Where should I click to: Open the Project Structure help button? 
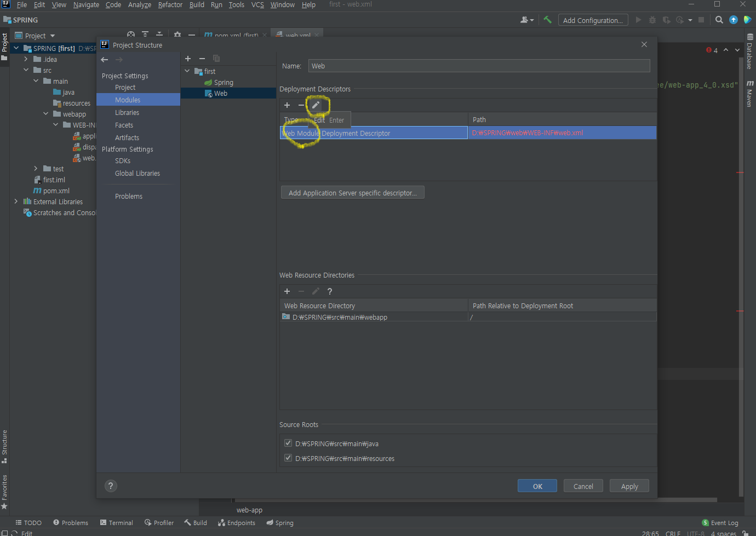click(111, 486)
